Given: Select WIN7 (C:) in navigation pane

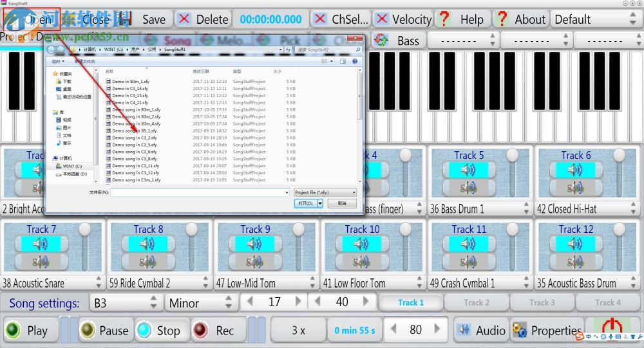Looking at the screenshot, I should [x=72, y=166].
